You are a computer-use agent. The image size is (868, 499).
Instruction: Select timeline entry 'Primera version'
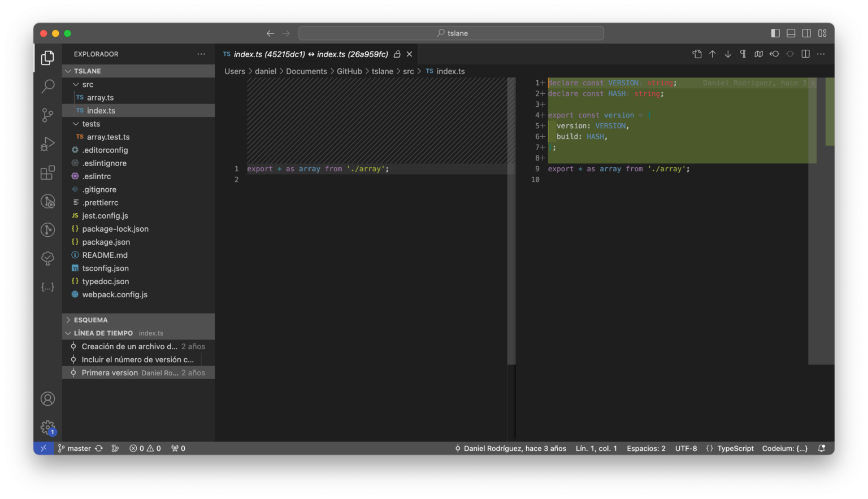tap(138, 373)
